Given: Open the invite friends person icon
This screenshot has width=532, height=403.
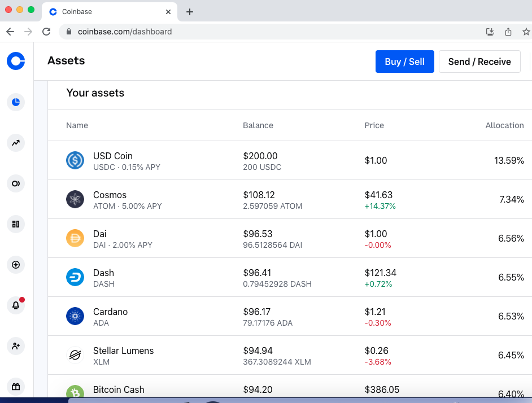Looking at the screenshot, I should click(x=16, y=346).
